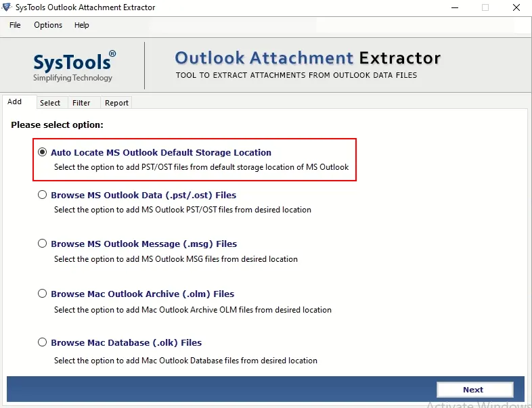Click 'Auto Locate MS Outlook Default Storage Location' label
This screenshot has width=532, height=408.
pyautogui.click(x=161, y=153)
